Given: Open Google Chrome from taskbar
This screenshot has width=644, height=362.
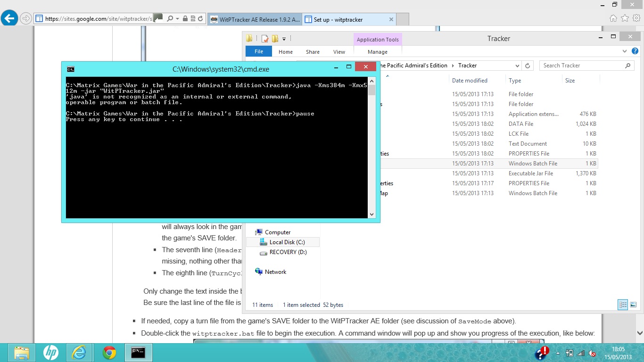Looking at the screenshot, I should coord(109,352).
